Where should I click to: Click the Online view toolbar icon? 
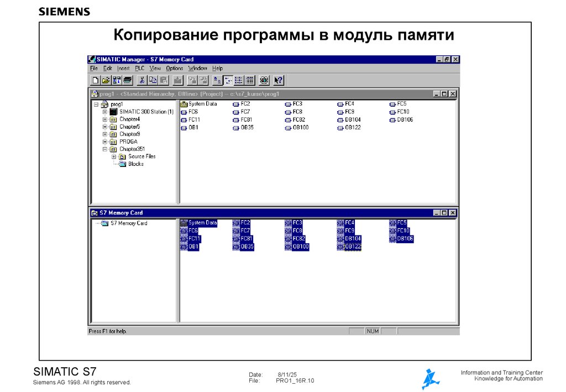click(192, 80)
